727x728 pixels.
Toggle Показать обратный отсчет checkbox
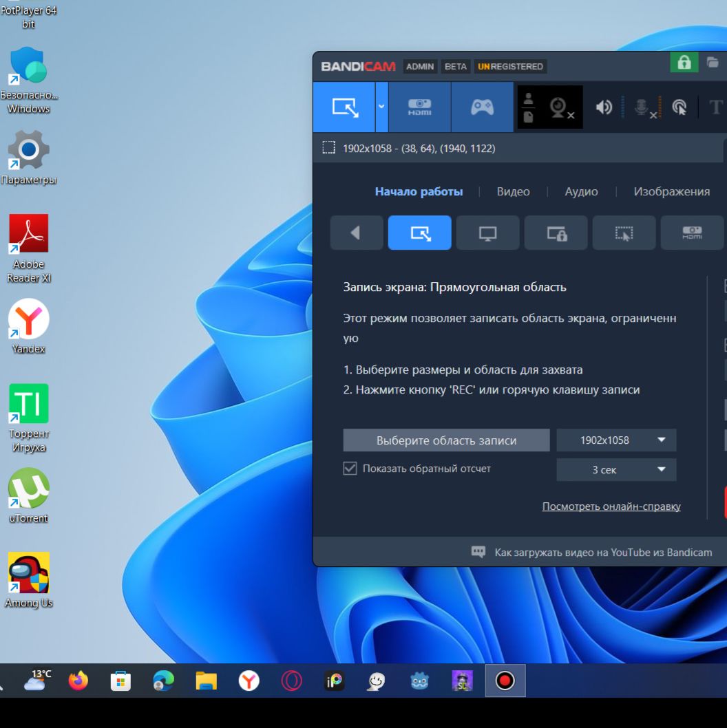tap(350, 469)
